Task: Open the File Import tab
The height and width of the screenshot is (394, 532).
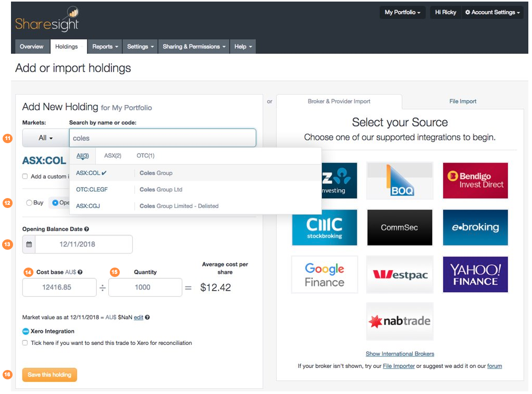Action: click(x=463, y=101)
